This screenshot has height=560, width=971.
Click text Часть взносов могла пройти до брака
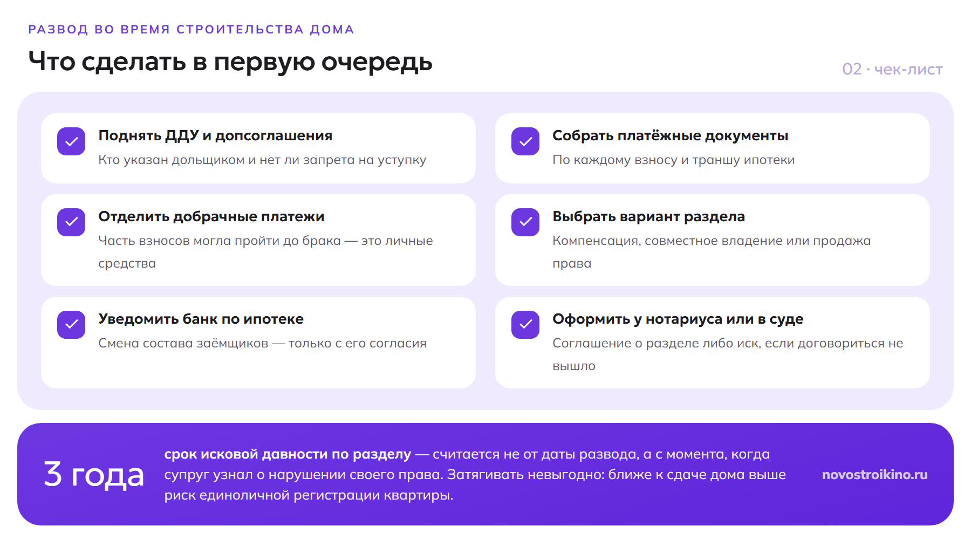pyautogui.click(x=220, y=241)
